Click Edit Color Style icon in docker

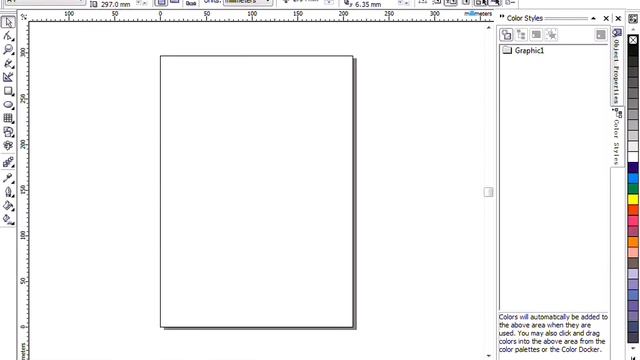(x=536, y=35)
